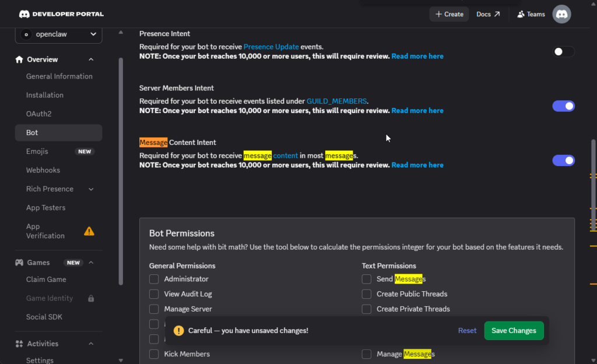The height and width of the screenshot is (364, 597).
Task: Check the Manage Messages permission
Action: [x=366, y=354]
